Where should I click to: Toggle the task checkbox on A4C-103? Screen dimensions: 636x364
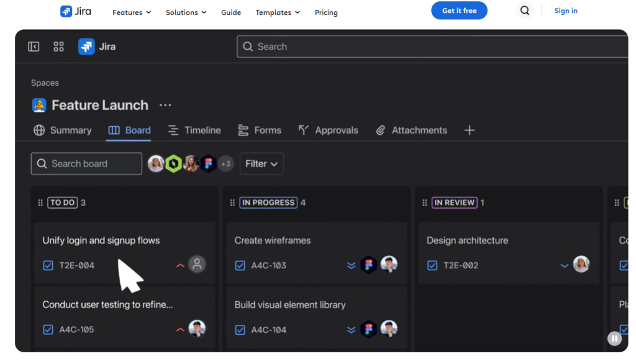(x=240, y=265)
